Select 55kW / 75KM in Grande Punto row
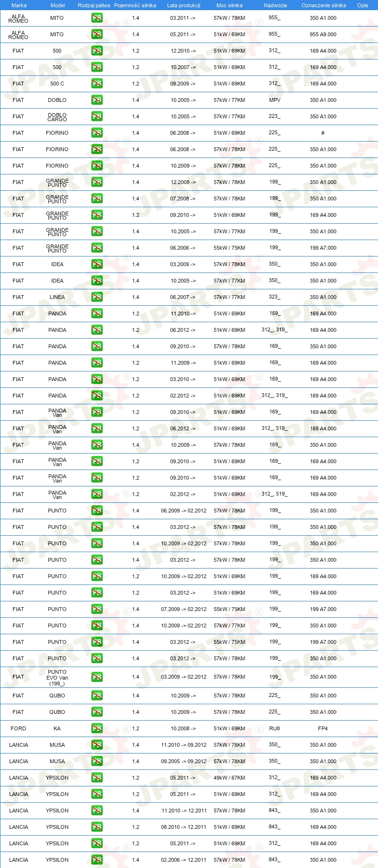This screenshot has height=868, width=378. pos(230,248)
